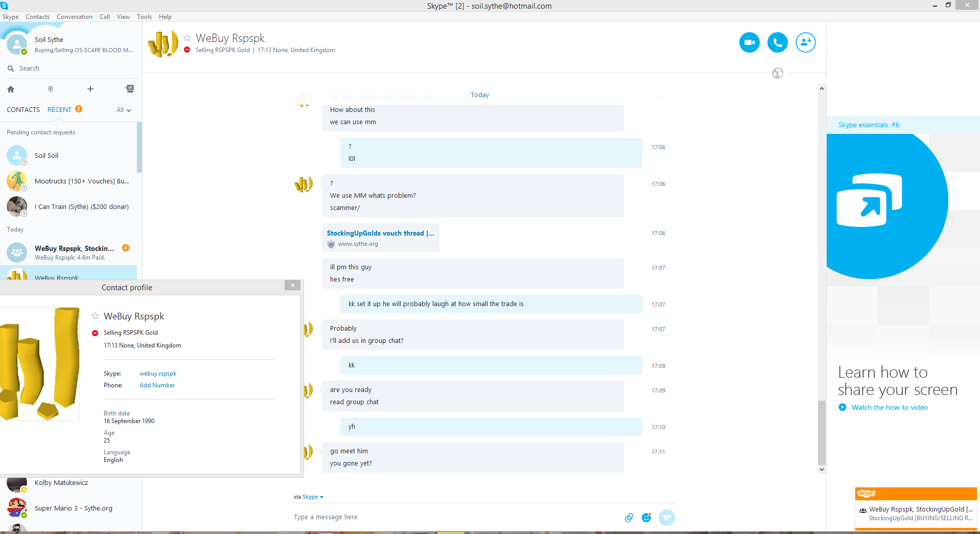Click the large profile picture in Contact profile
Image resolution: width=980 pixels, height=534 pixels.
click(x=40, y=364)
